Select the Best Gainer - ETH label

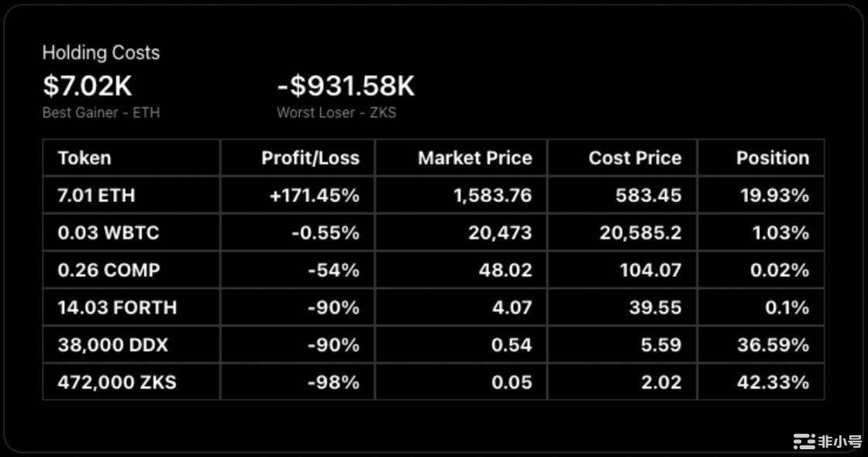101,112
